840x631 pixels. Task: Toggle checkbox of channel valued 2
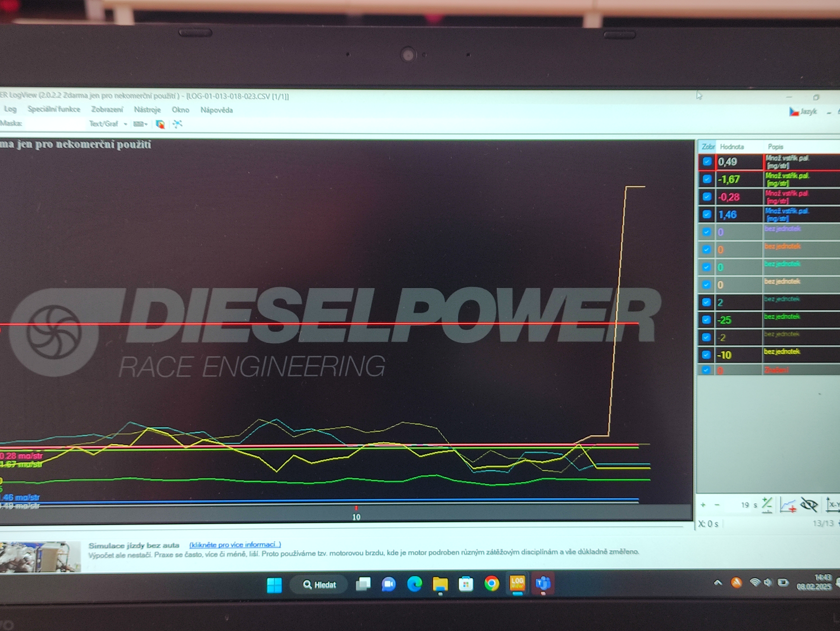coord(706,302)
